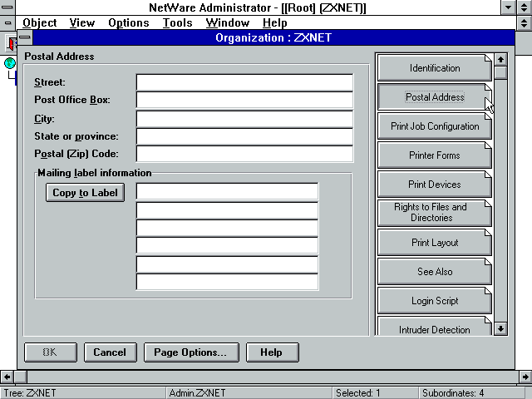This screenshot has width=532, height=399.
Task: Open the child window control menu box
Action: click(x=7, y=22)
